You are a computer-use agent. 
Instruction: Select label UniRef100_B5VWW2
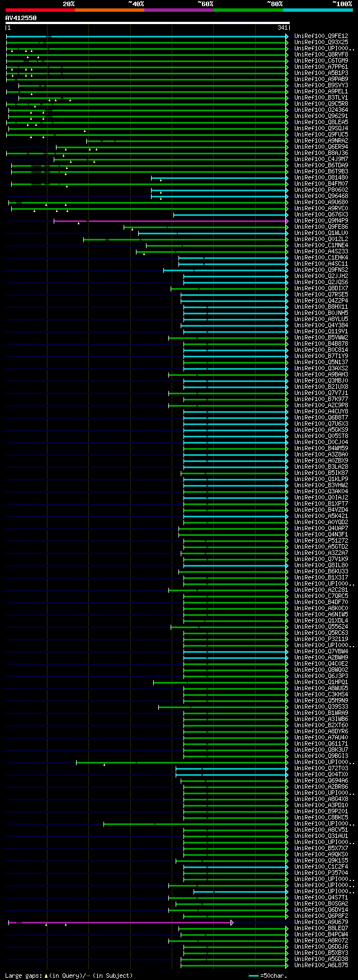point(321,338)
